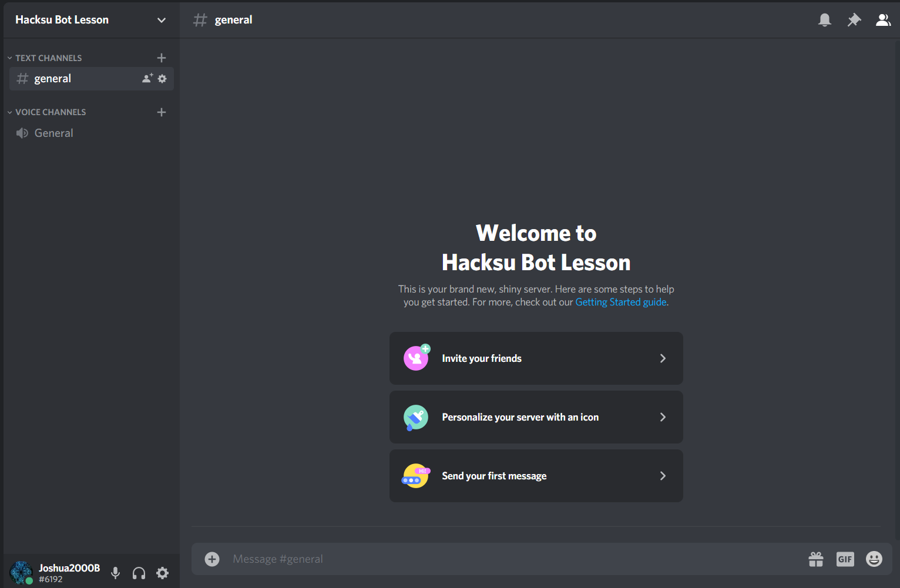Open the Getting Started guide link
Image resolution: width=900 pixels, height=588 pixels.
point(621,302)
